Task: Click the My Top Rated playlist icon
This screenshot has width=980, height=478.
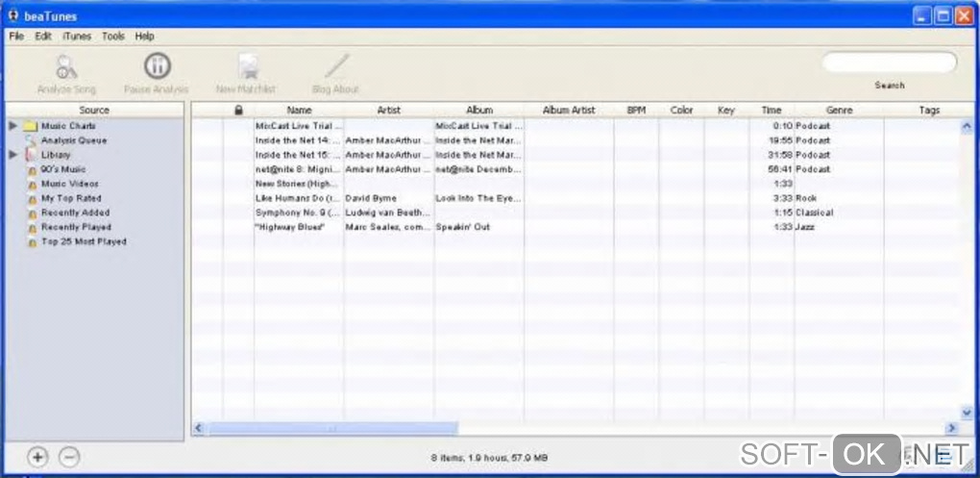Action: click(32, 199)
